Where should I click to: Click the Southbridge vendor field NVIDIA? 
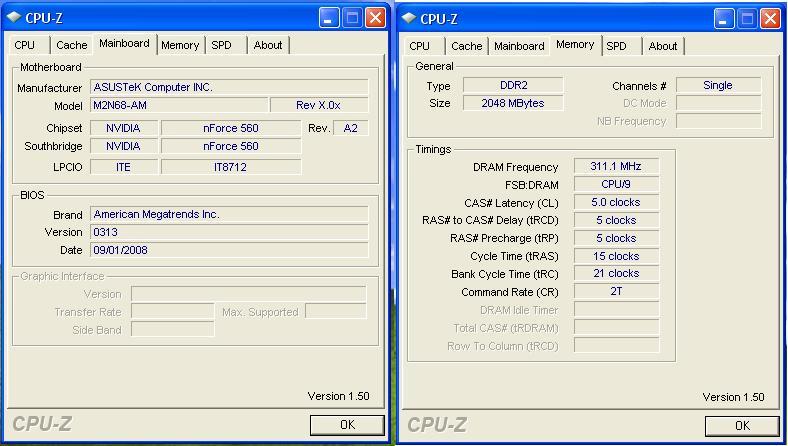point(124,146)
